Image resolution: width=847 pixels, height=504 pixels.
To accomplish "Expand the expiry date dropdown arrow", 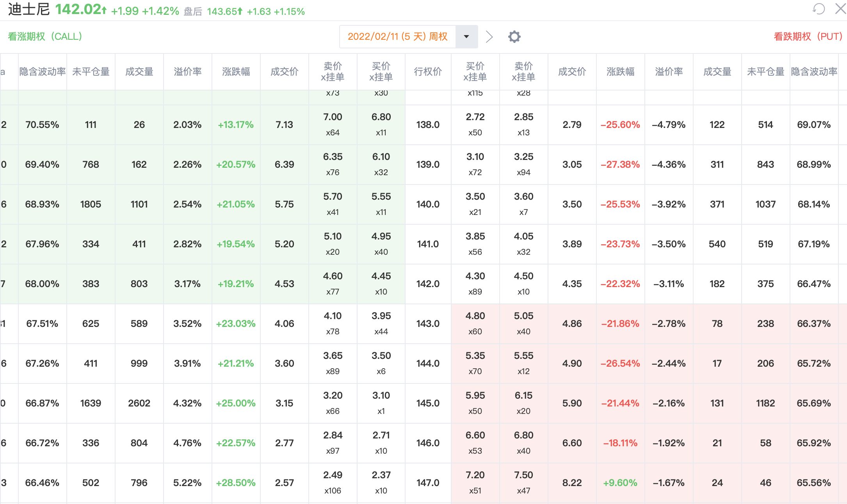I will pyautogui.click(x=466, y=37).
